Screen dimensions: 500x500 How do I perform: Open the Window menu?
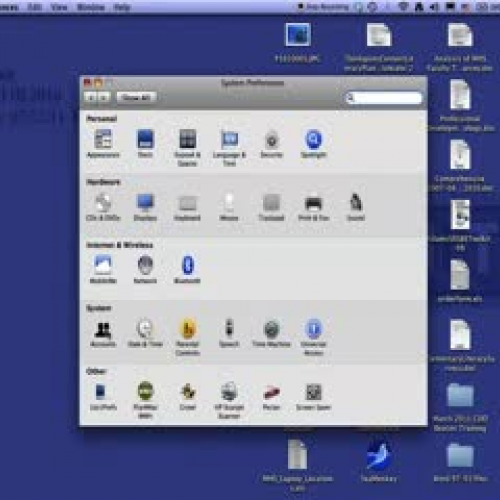(90, 7)
